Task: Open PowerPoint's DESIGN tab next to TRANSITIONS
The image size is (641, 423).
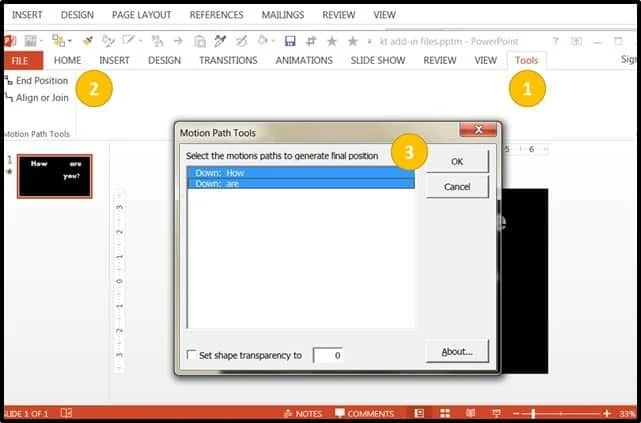Action: tap(164, 60)
